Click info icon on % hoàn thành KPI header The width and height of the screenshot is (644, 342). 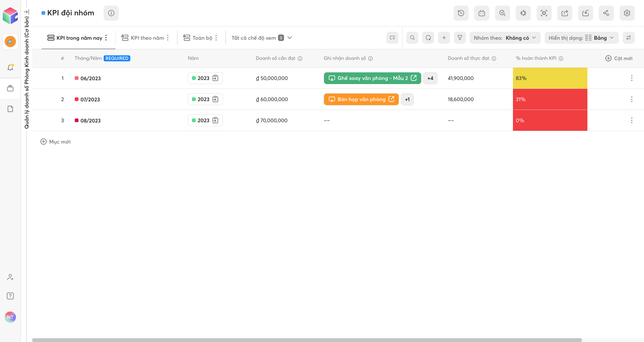(561, 58)
